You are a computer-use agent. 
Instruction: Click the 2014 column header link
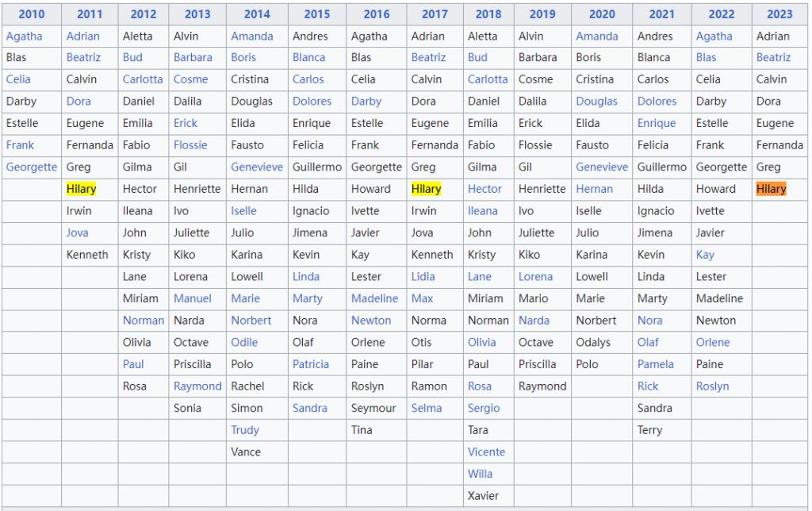(257, 14)
